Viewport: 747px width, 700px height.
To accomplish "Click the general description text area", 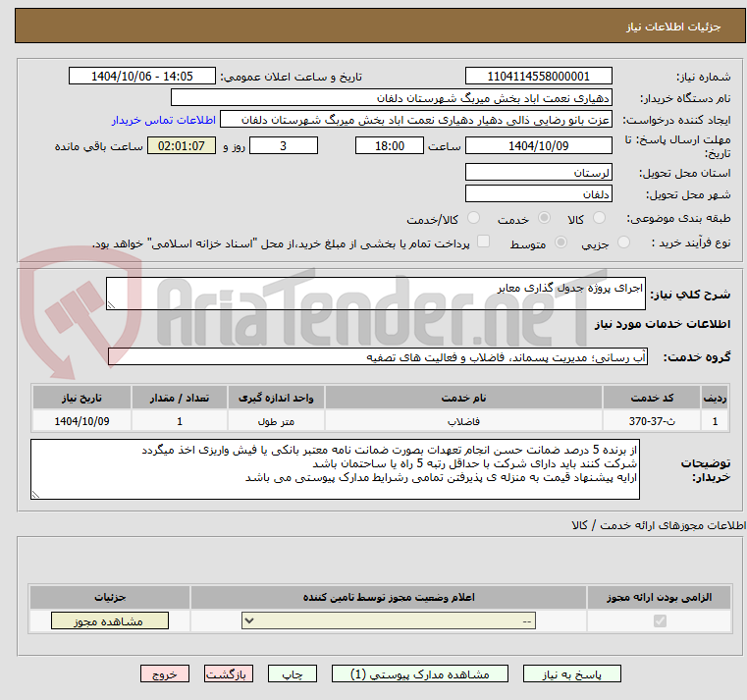I will 375,294.
